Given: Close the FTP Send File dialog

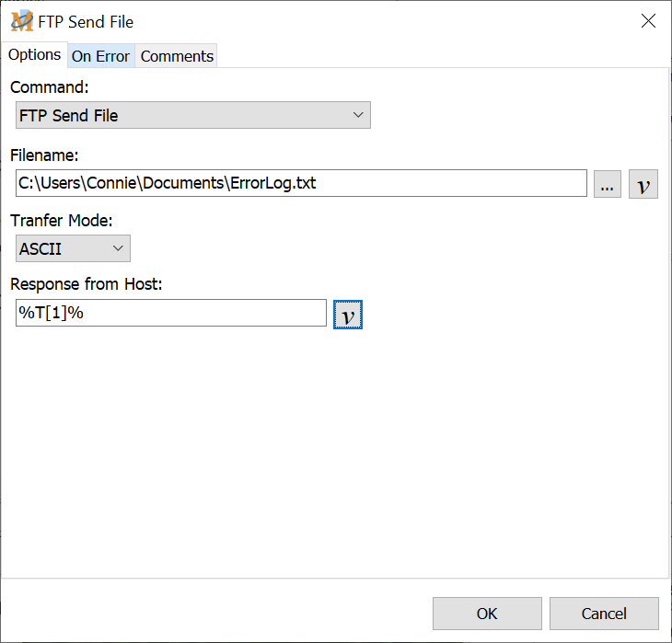Looking at the screenshot, I should (x=648, y=21).
